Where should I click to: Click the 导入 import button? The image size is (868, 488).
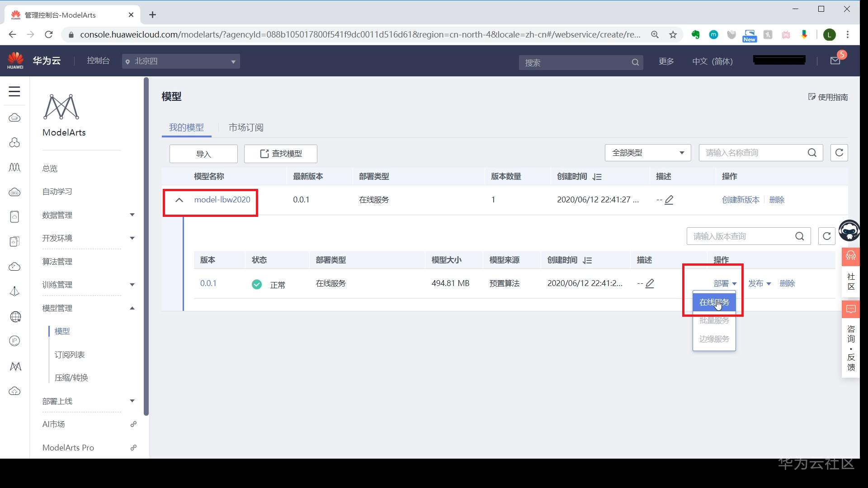(203, 154)
